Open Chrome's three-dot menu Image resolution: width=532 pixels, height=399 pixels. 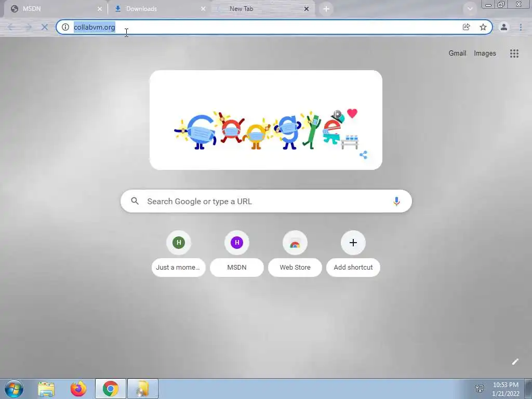521,27
